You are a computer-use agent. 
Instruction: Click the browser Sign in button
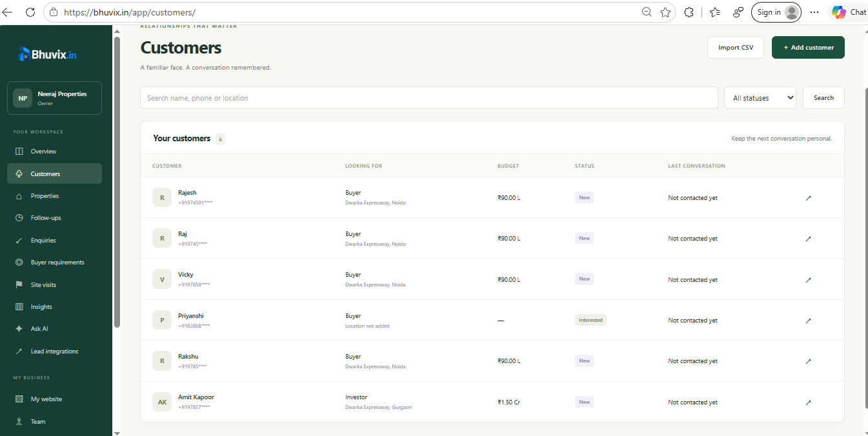[x=776, y=12]
